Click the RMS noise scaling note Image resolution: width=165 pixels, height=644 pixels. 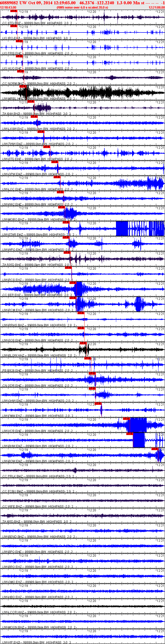pos(82,8)
